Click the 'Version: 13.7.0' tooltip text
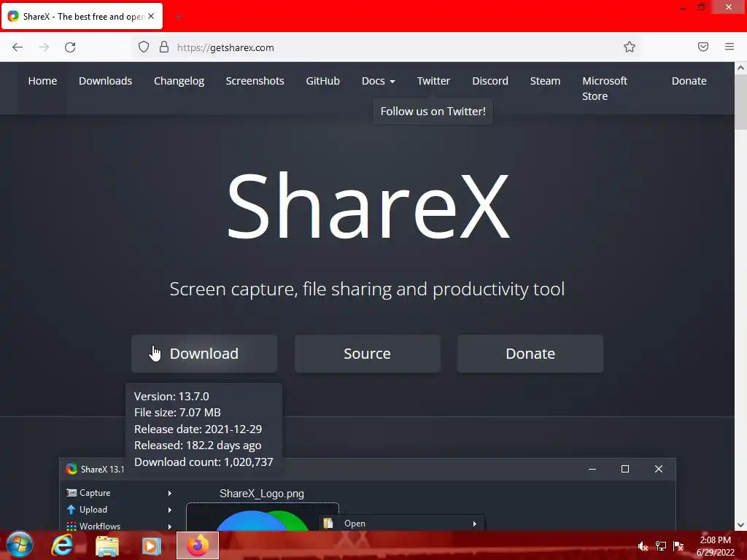 [171, 396]
